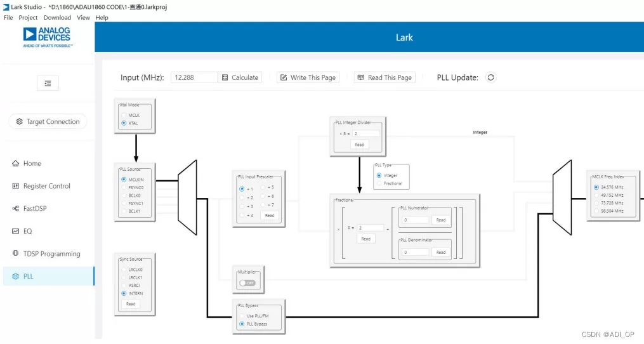644x344 pixels.
Task: Click the Lark Studio title bar icon
Action: (x=6, y=7)
